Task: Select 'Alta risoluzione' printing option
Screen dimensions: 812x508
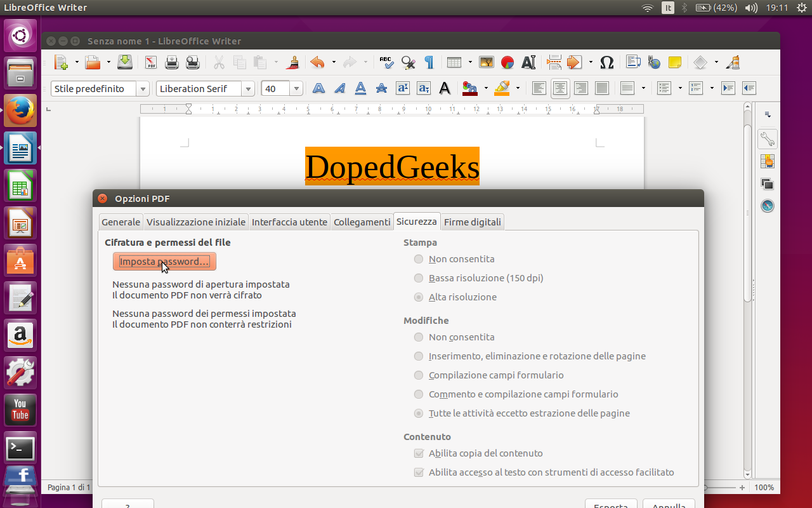Action: (x=455, y=297)
